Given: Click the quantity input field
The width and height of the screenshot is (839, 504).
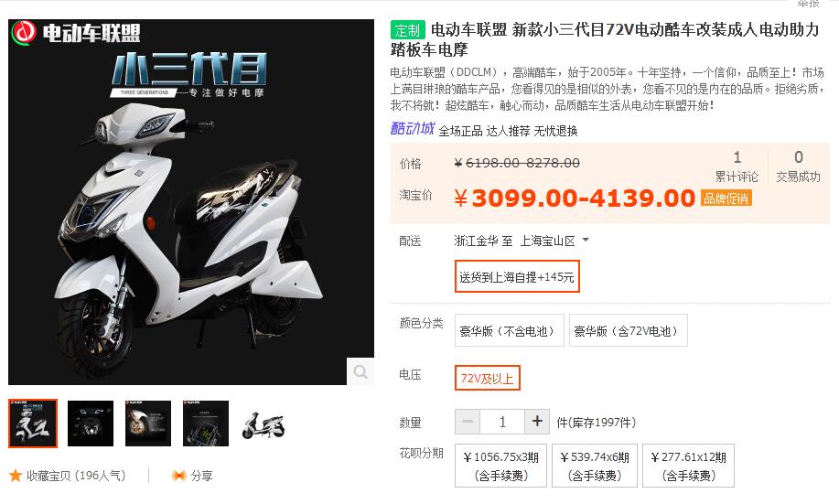Looking at the screenshot, I should point(502,422).
